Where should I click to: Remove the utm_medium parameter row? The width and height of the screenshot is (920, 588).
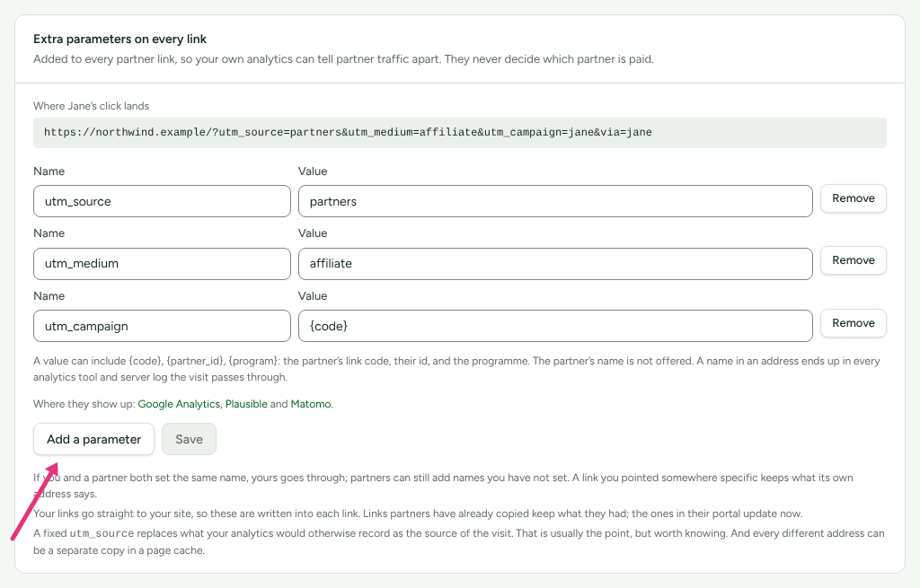click(x=854, y=261)
